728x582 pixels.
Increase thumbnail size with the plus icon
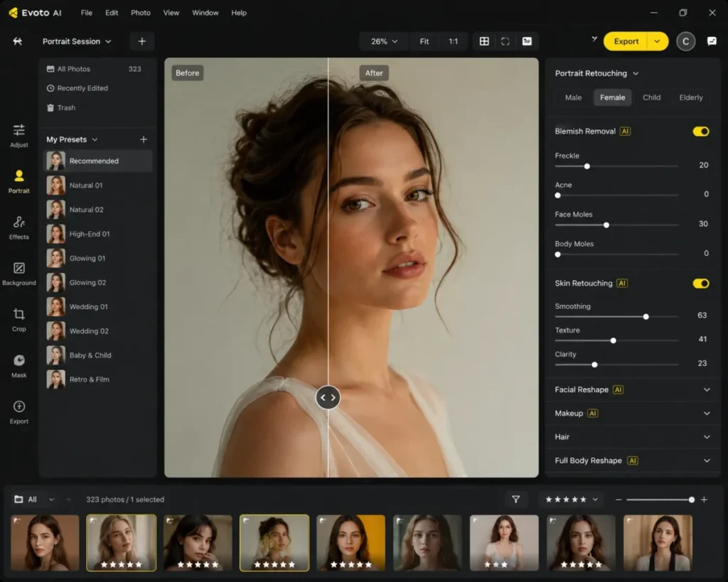tap(705, 500)
